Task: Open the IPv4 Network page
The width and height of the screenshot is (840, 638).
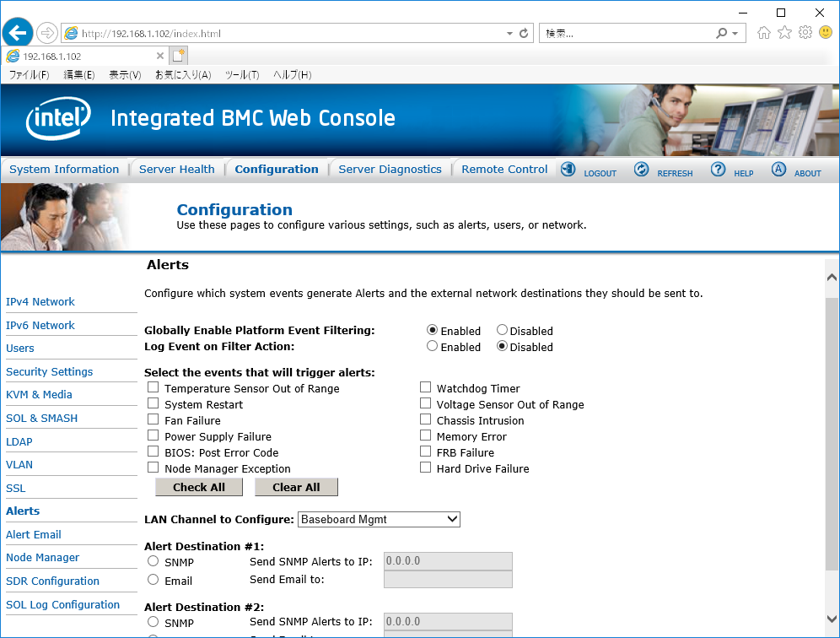Action: (x=40, y=302)
